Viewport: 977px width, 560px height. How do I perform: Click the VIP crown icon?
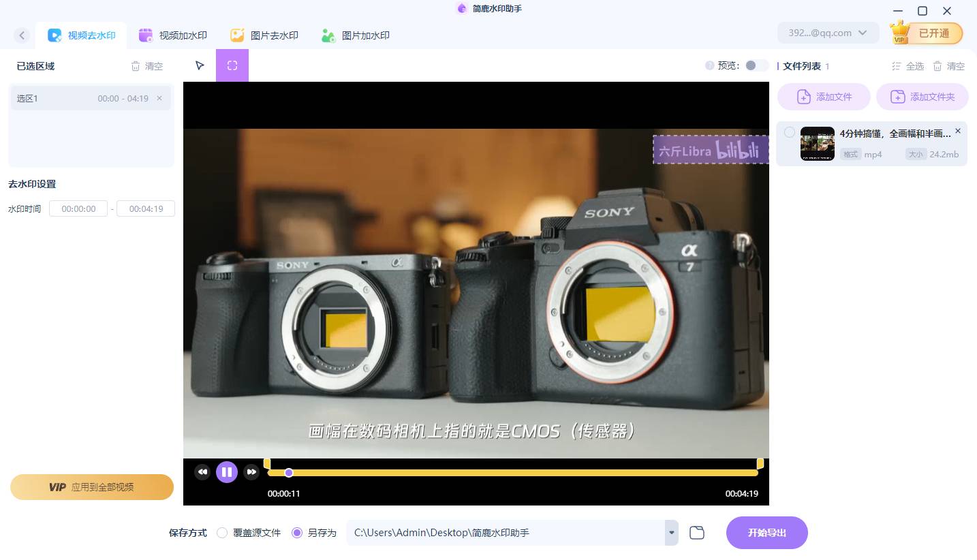901,33
